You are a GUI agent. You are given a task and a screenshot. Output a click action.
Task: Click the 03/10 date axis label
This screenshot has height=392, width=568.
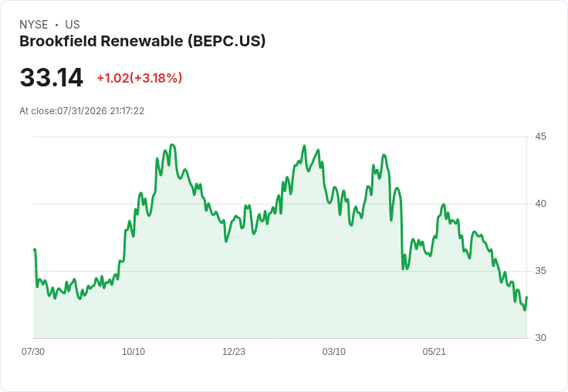(333, 351)
